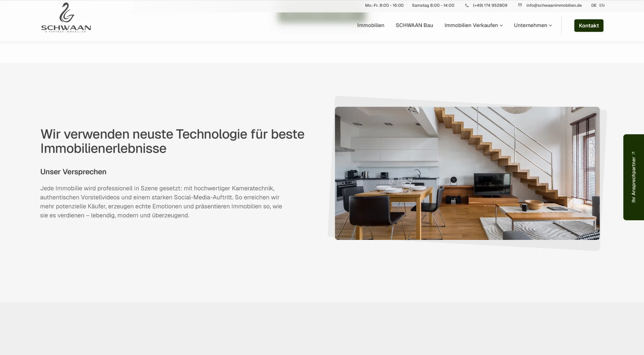Keep language set to DE
This screenshot has width=644, height=355.
[593, 5]
